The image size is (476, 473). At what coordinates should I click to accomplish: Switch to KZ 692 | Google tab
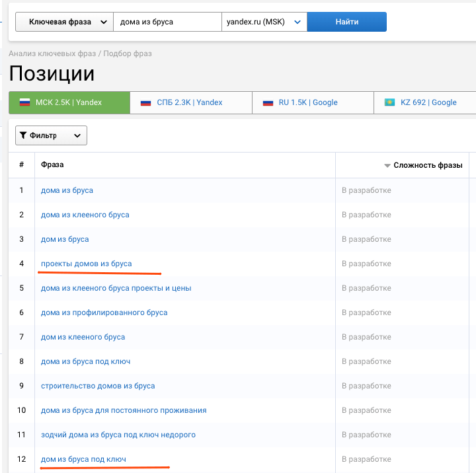pos(425,102)
